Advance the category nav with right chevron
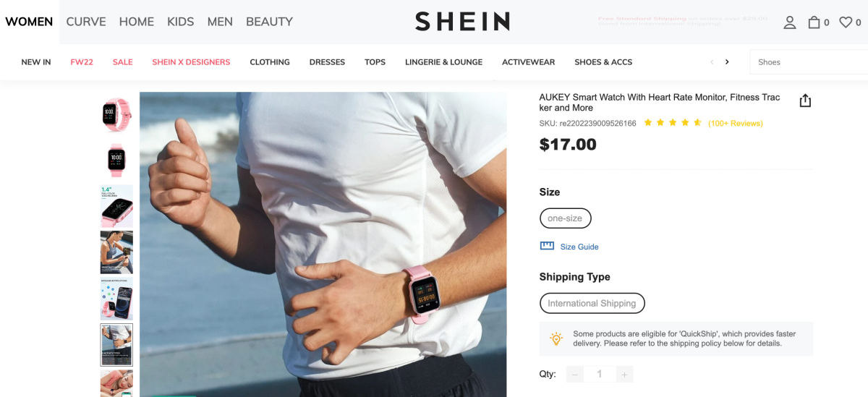The height and width of the screenshot is (397, 868). (x=727, y=62)
